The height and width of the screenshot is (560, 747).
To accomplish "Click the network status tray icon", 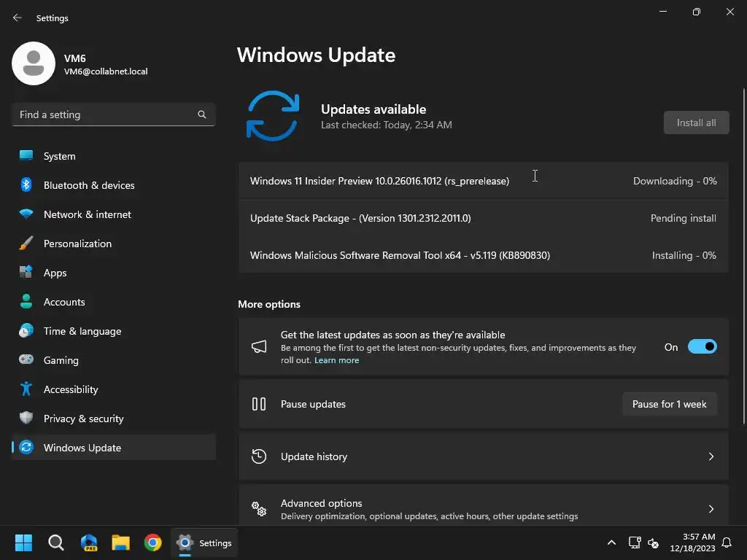I will coord(634,542).
